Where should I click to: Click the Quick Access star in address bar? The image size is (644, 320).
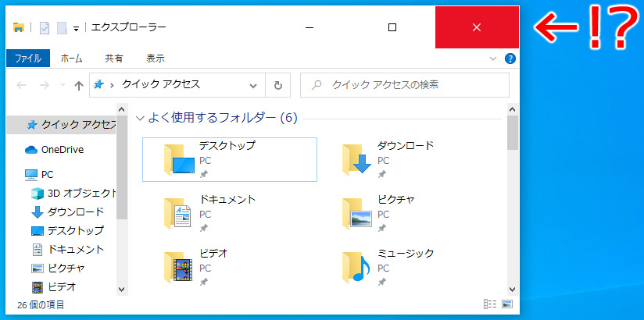pos(99,85)
